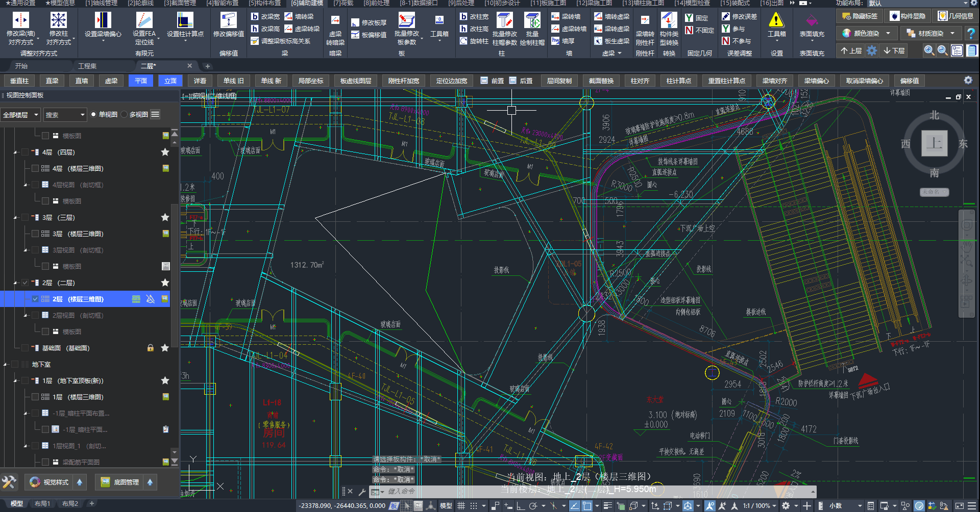Click the 修改柱对齐方式 ribbon icon

pyautogui.click(x=59, y=20)
